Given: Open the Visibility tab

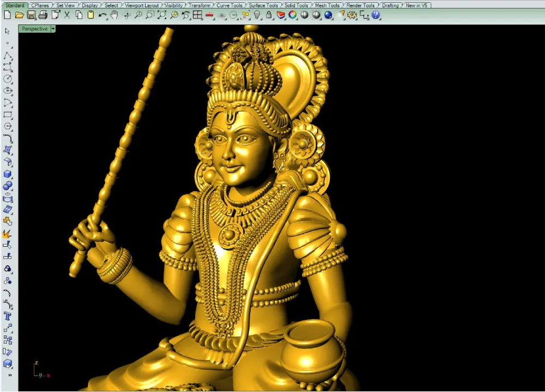Looking at the screenshot, I should tap(173, 5).
